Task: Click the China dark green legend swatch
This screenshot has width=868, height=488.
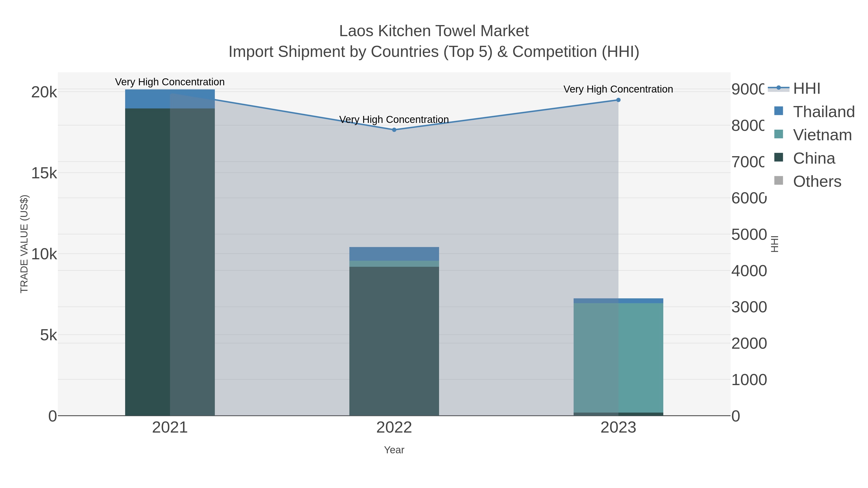Action: click(x=779, y=157)
